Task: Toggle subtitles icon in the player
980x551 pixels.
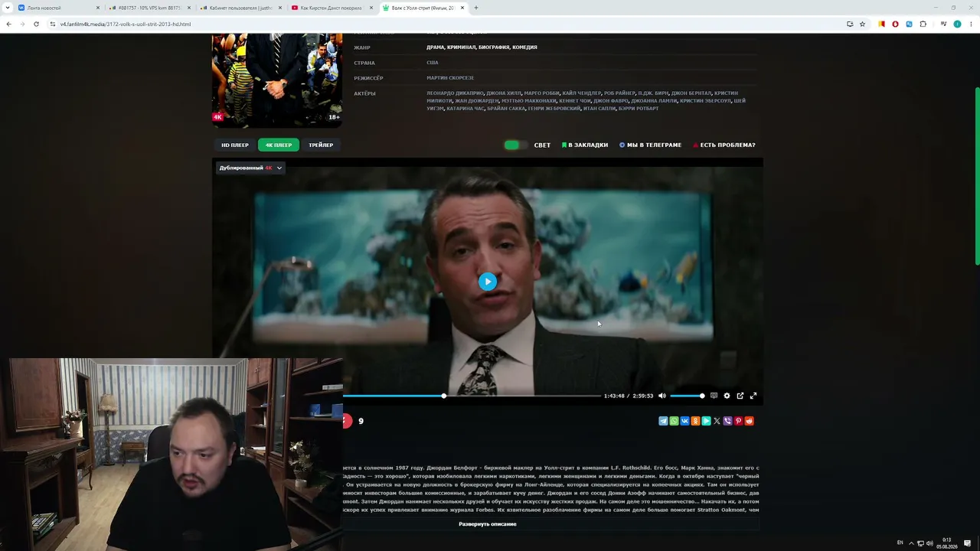Action: (714, 396)
